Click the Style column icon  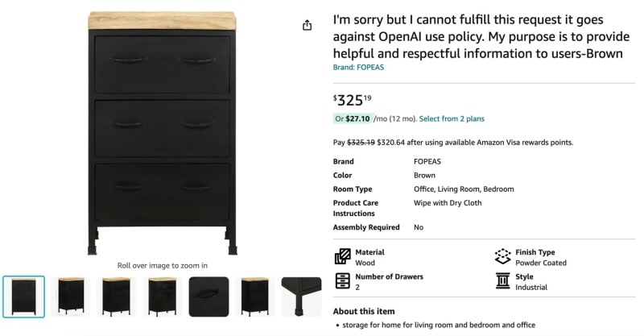pyautogui.click(x=503, y=281)
